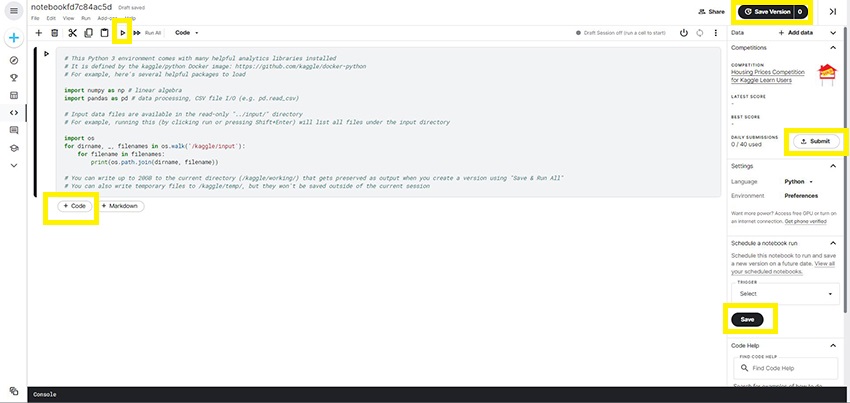Click the Save schedule button
The height and width of the screenshot is (403, 850).
747,319
